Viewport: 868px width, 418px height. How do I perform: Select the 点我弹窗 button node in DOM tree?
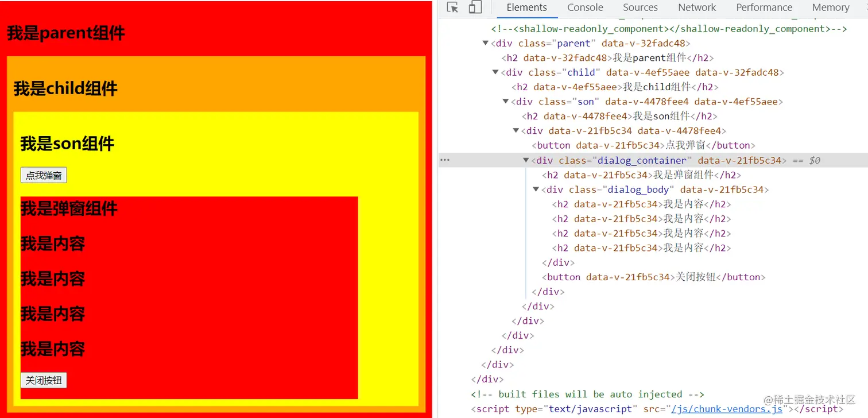click(644, 146)
